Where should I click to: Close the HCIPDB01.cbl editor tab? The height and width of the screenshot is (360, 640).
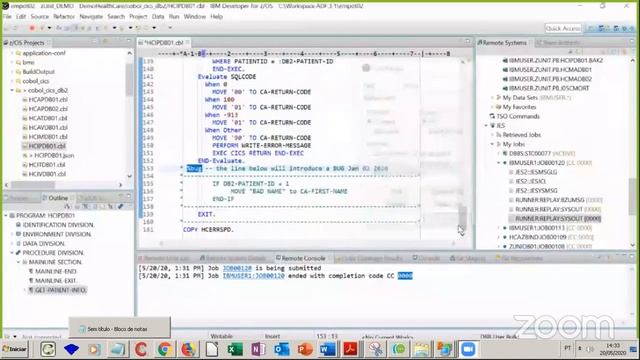[188, 42]
